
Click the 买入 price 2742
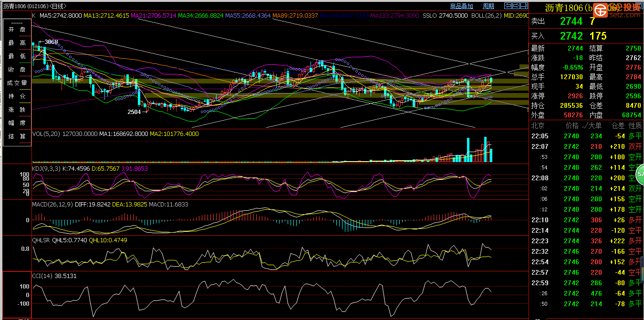coord(571,36)
